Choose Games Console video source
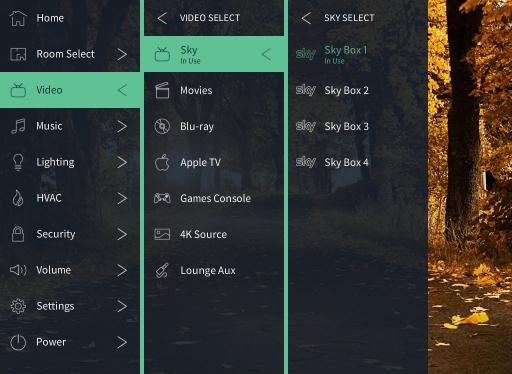Viewport: 512px width, 374px height. (x=214, y=198)
